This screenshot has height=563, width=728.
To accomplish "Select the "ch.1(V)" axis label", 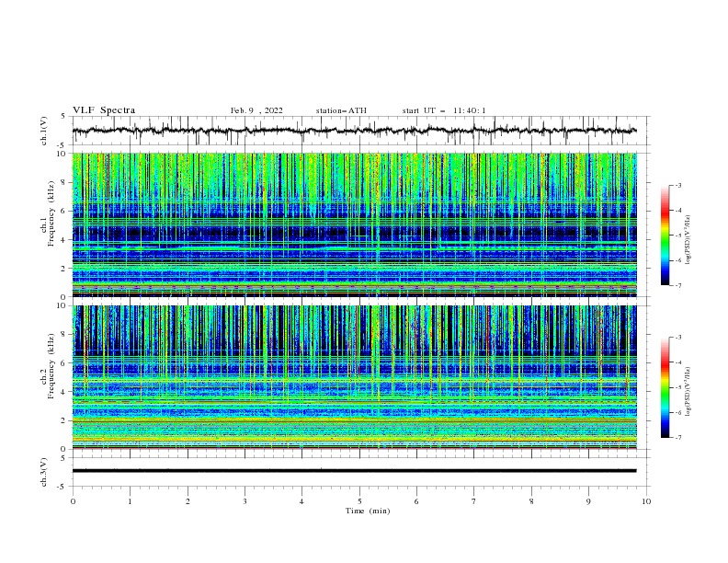I will click(x=44, y=131).
